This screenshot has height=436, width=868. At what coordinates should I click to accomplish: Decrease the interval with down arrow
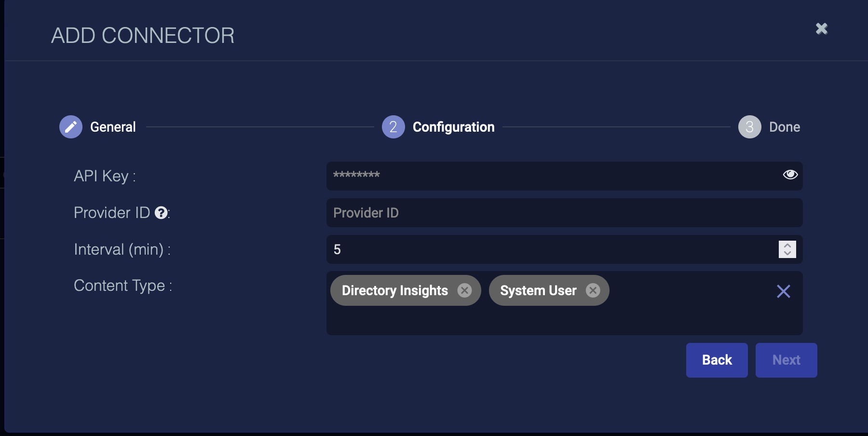[787, 253]
